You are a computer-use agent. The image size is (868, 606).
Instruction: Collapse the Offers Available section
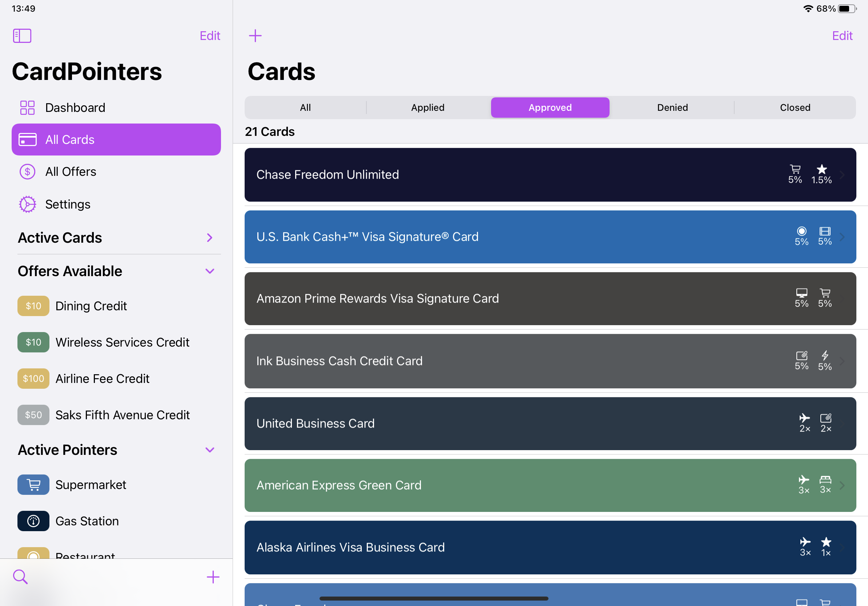(210, 271)
